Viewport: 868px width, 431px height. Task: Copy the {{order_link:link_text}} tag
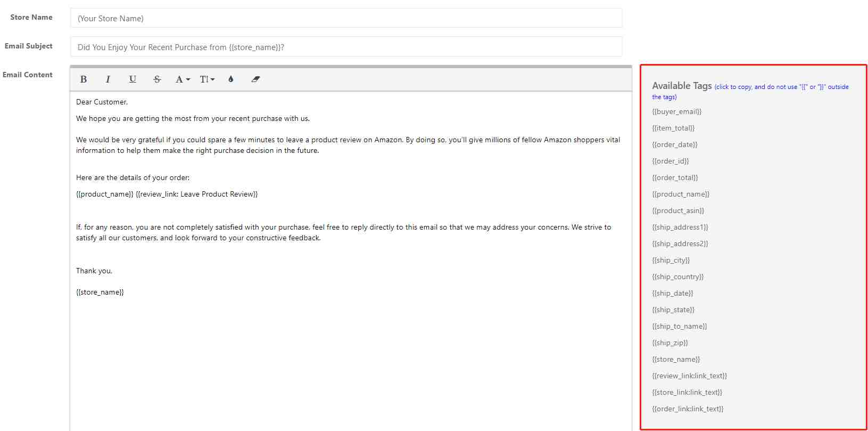point(688,409)
